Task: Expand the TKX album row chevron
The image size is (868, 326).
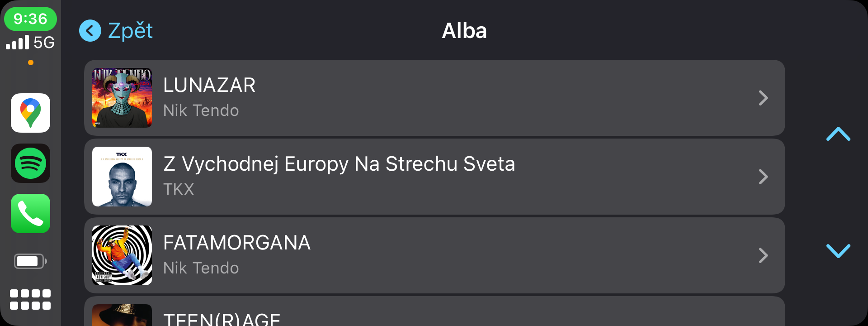Action: (763, 177)
